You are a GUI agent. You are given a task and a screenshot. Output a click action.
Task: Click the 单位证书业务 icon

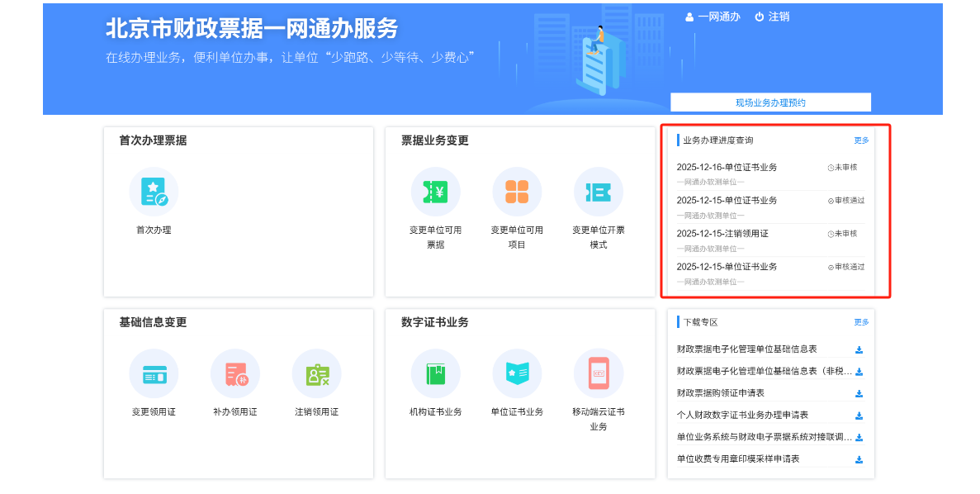coord(517,373)
